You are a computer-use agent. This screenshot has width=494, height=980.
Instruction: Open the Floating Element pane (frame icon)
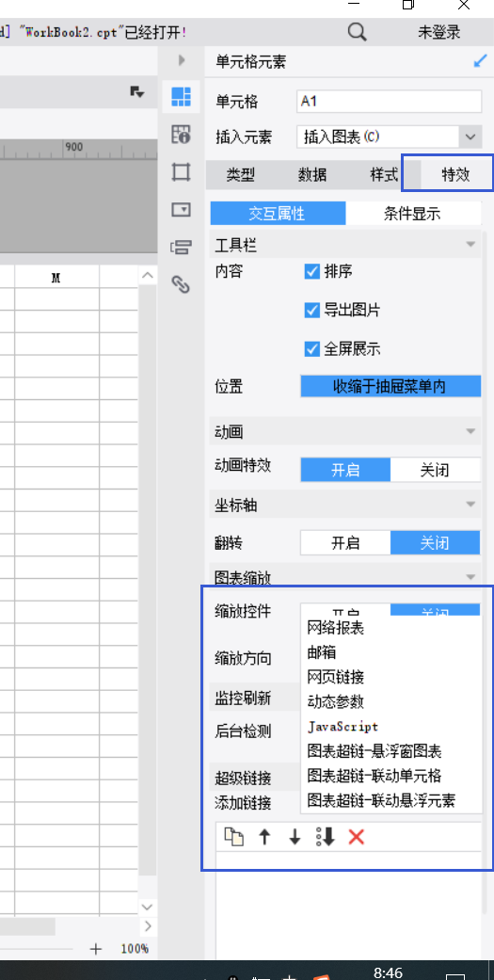181,171
